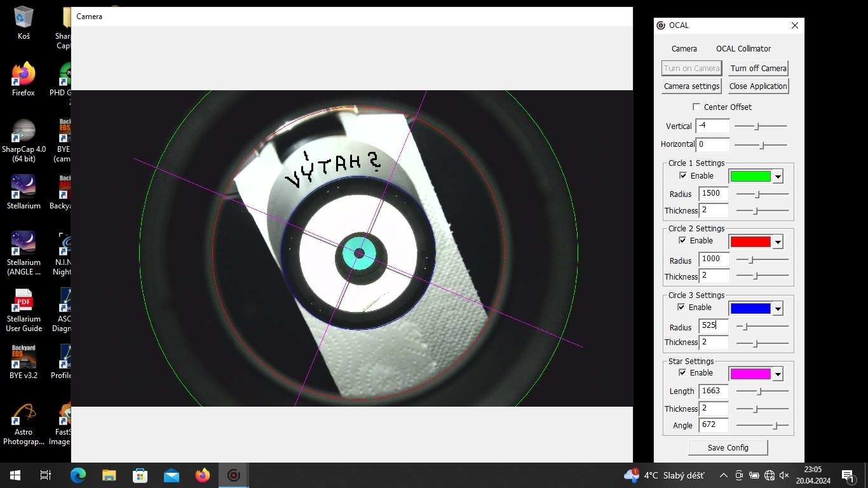Click Star Angle field showing 672
868x488 pixels.
point(714,424)
